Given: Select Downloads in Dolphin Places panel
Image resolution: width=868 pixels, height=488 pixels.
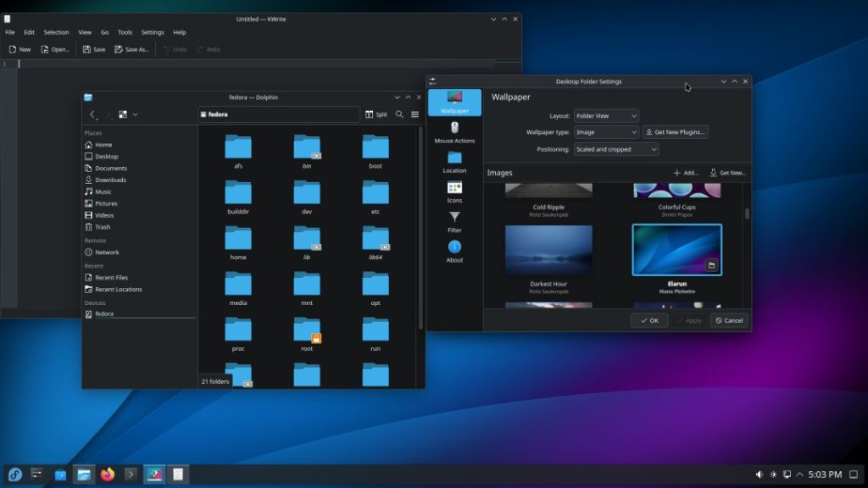Looking at the screenshot, I should (110, 180).
